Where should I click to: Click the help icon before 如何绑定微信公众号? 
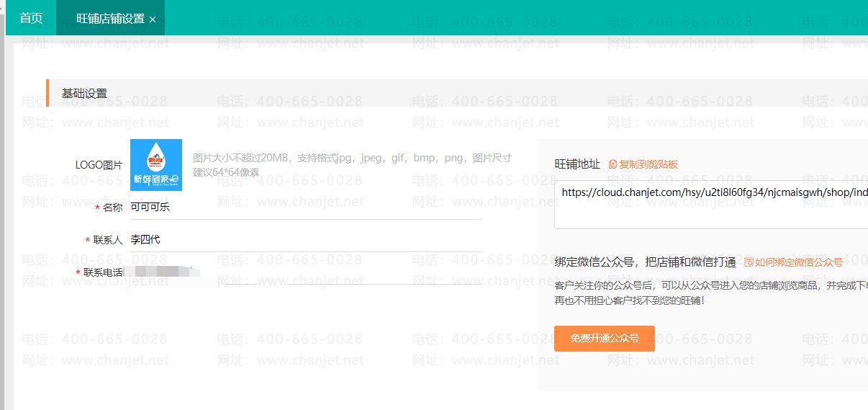(x=749, y=262)
